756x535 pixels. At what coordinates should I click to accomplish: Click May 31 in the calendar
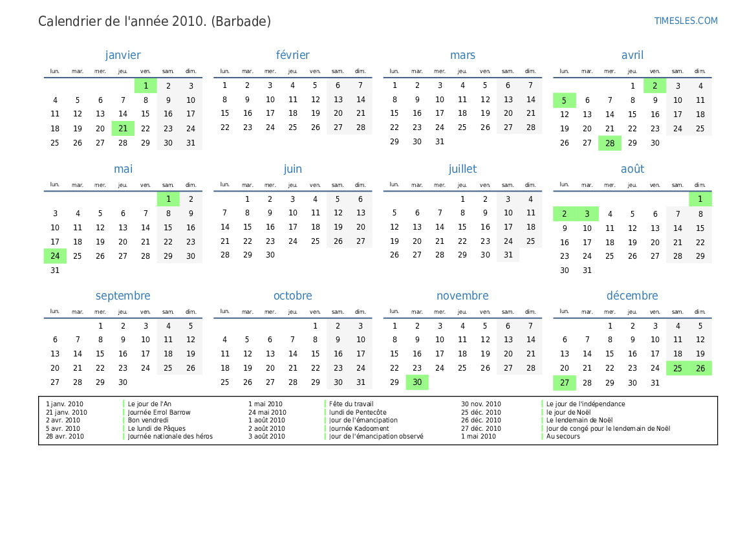pos(55,270)
